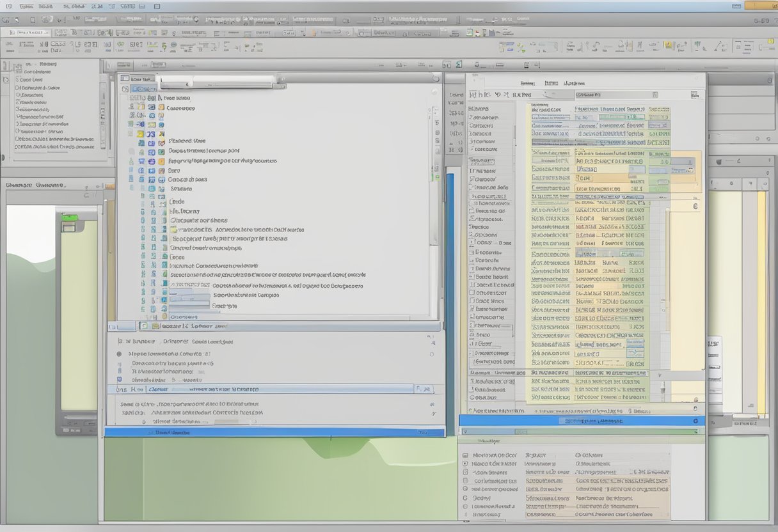
Task: Open the dropdown field above the spreadsheet grid
Action: tap(616, 95)
